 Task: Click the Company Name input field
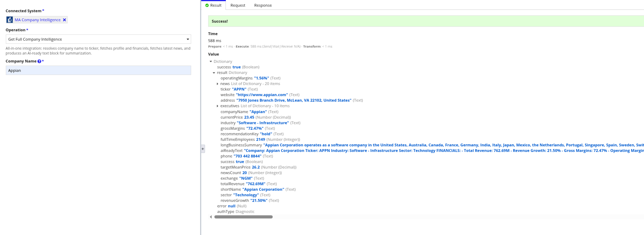98,70
